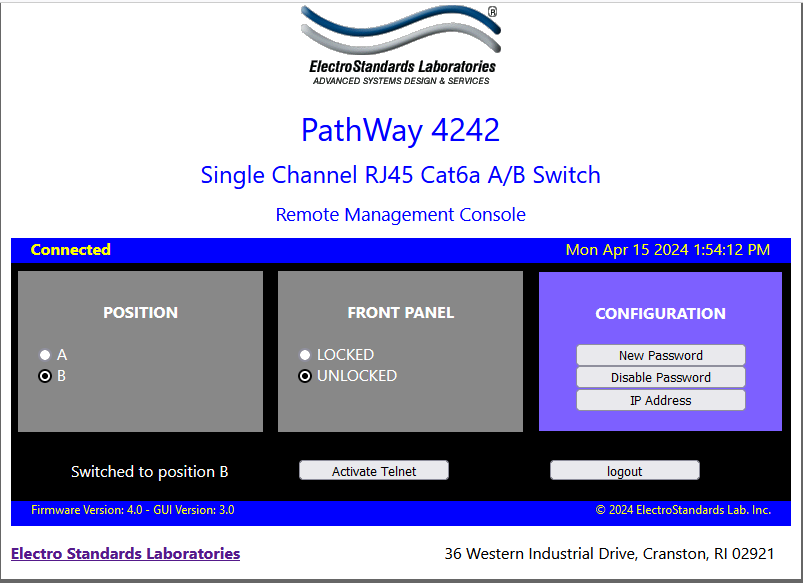Click the Disable Password button
This screenshot has width=803, height=583.
pos(661,377)
